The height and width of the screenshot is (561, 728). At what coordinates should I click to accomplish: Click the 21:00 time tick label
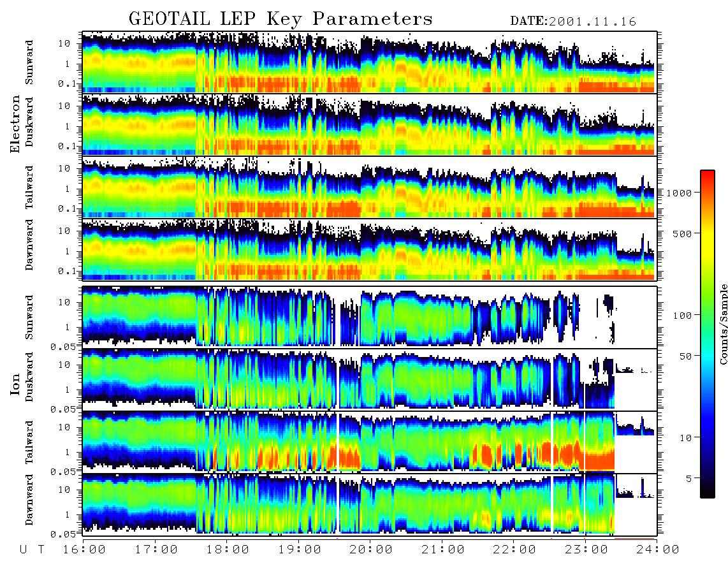coord(443,550)
